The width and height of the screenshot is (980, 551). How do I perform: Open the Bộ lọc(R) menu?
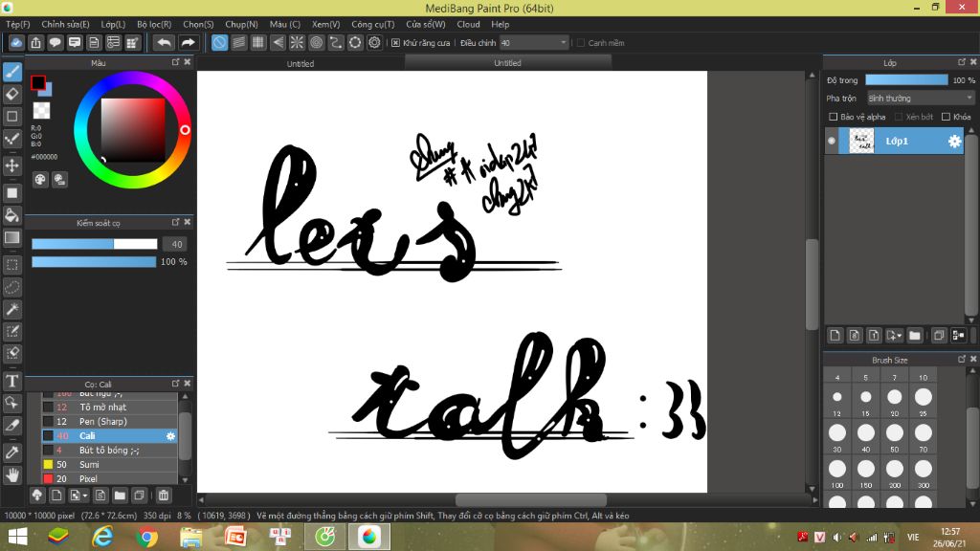tap(154, 24)
